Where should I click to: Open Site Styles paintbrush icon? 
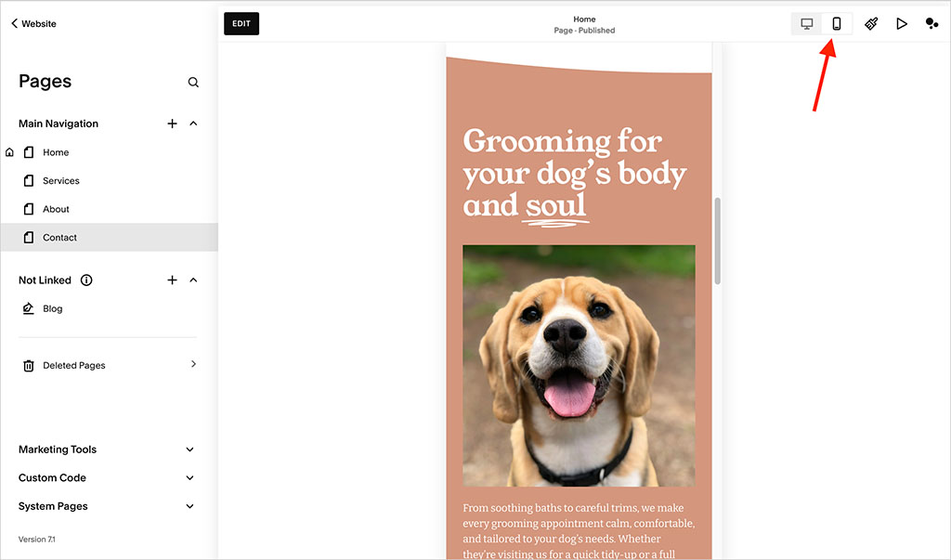tap(871, 23)
